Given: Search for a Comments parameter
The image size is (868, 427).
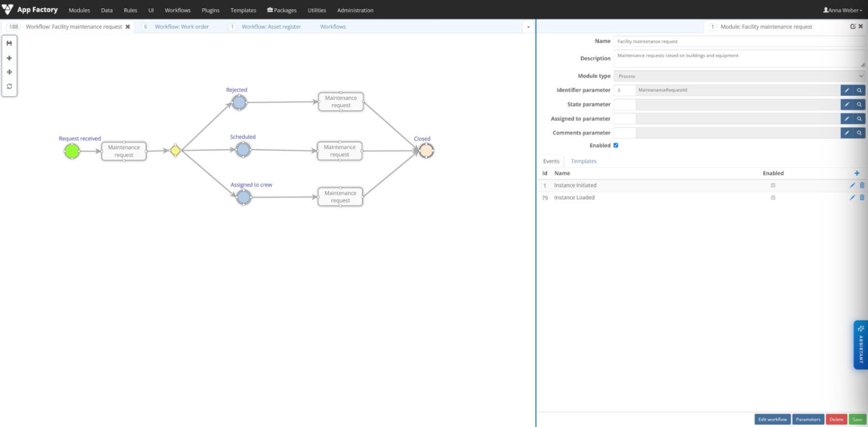Looking at the screenshot, I should tap(860, 133).
